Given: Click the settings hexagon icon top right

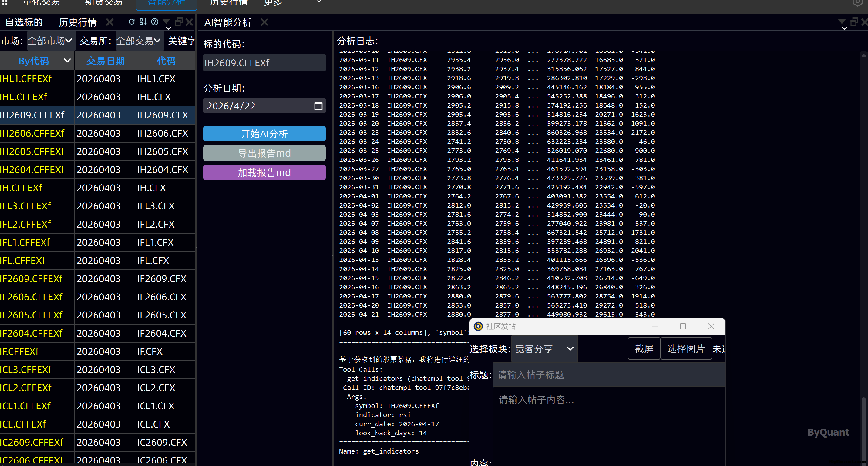Looking at the screenshot, I should click(x=857, y=3).
